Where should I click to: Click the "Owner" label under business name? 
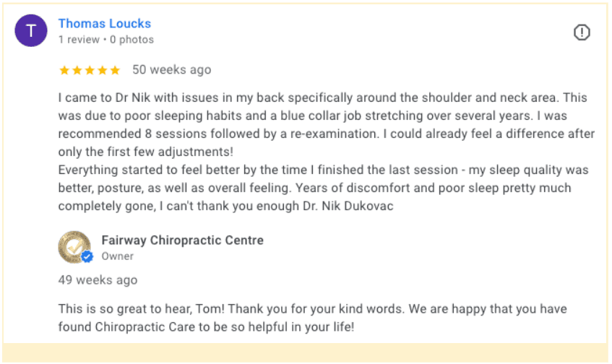118,256
